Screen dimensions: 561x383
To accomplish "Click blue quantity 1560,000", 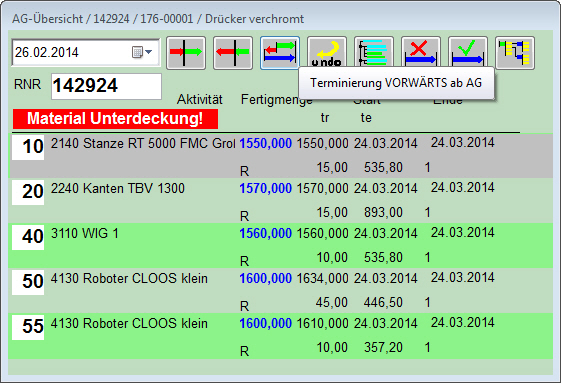I will (x=265, y=234).
